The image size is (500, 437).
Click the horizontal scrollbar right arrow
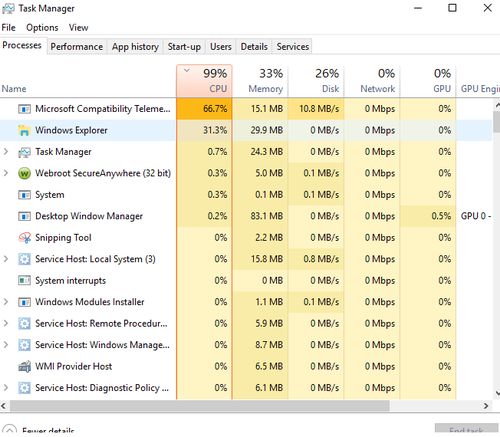pyautogui.click(x=486, y=406)
